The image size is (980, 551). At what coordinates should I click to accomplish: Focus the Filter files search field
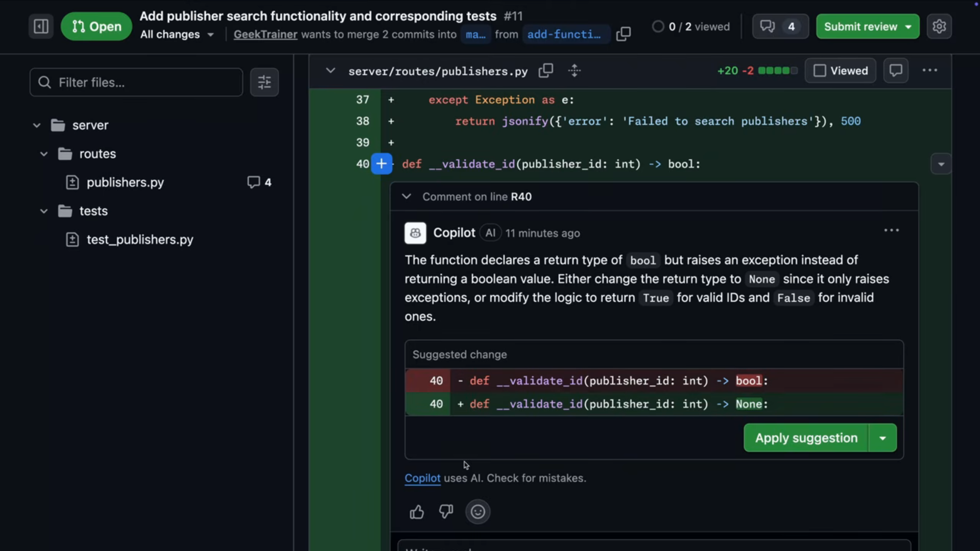136,82
